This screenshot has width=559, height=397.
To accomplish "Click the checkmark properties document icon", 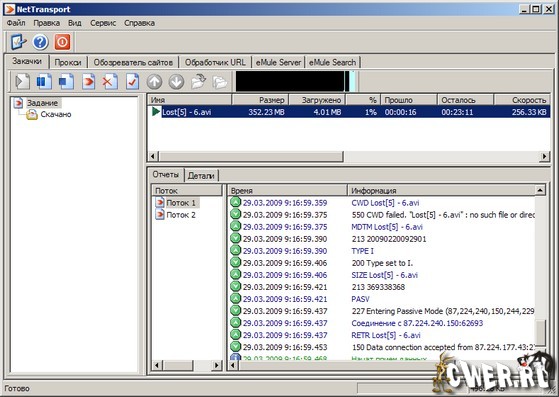I will (132, 81).
